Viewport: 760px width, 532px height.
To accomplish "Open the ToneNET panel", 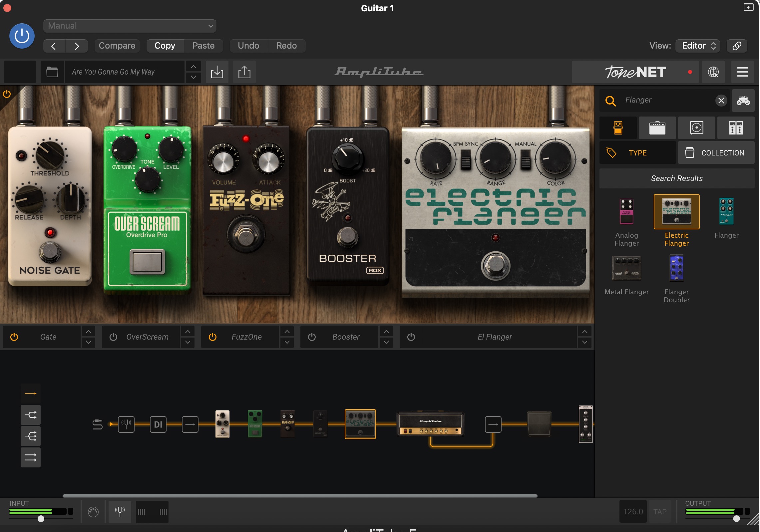I will coord(635,72).
